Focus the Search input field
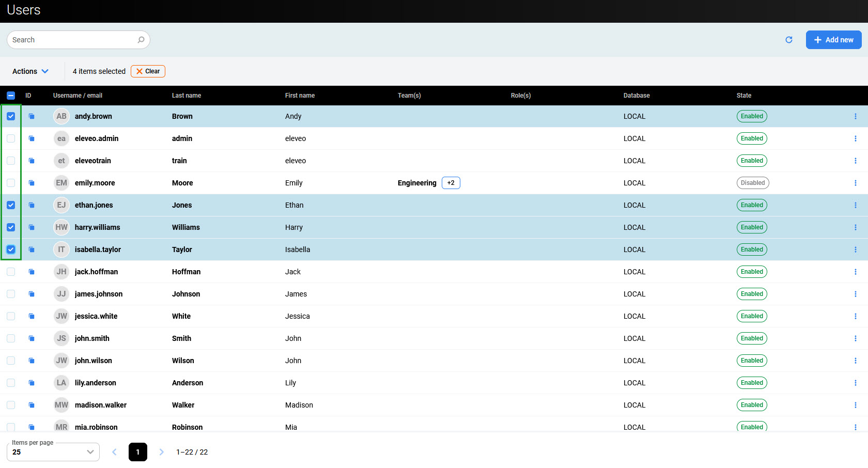The width and height of the screenshot is (868, 468). point(72,40)
